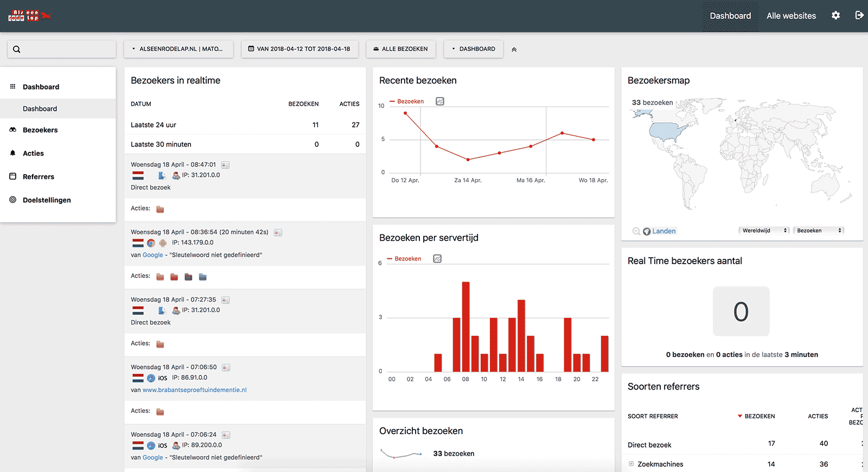Click the Overzicht bezoeken sparkline thumbnail

pos(401,454)
